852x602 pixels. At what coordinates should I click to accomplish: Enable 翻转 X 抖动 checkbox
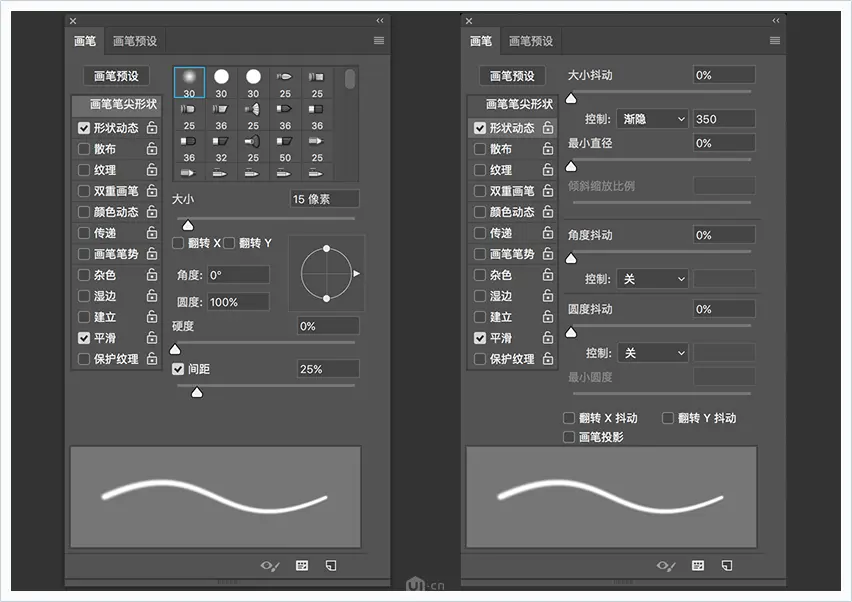(x=569, y=418)
